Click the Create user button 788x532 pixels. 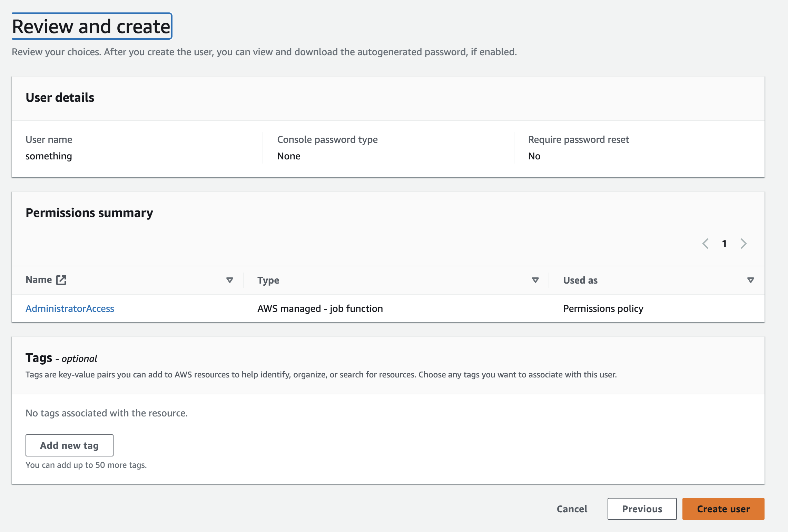point(723,509)
